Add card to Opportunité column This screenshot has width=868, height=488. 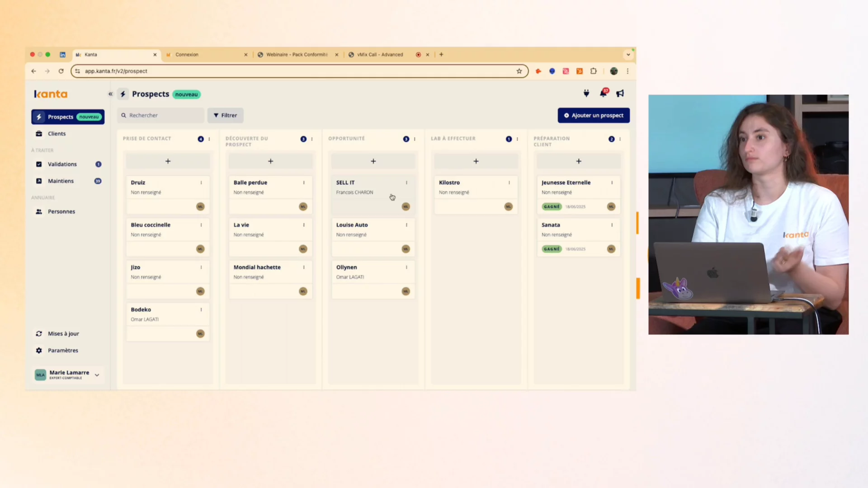pyautogui.click(x=373, y=161)
